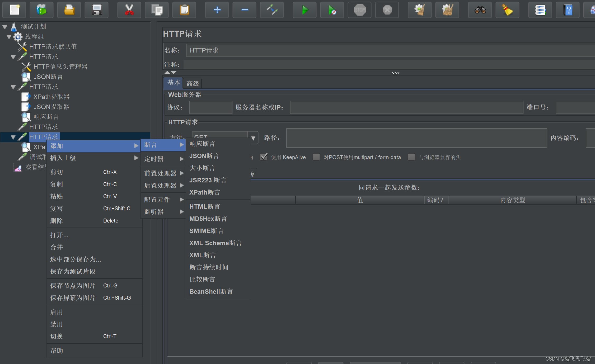This screenshot has height=364, width=595.
Task: Uncheck the 使用 KeepAlive checkbox
Action: 264,157
